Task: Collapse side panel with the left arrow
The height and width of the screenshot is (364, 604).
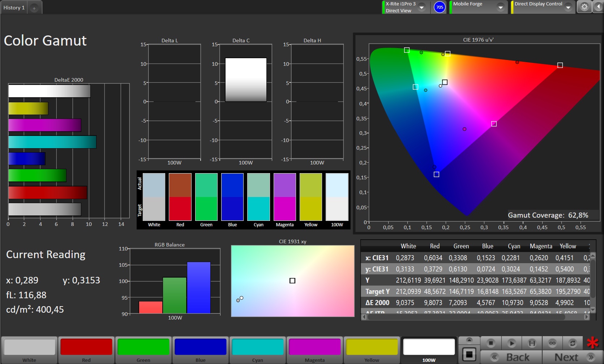Action: [598, 7]
